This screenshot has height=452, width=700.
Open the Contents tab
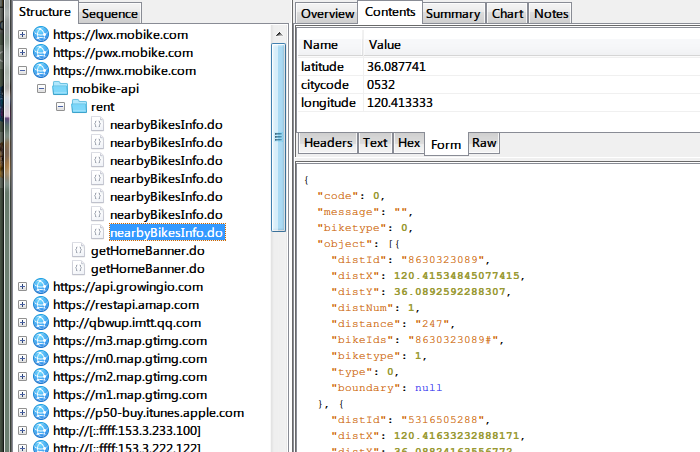[390, 12]
